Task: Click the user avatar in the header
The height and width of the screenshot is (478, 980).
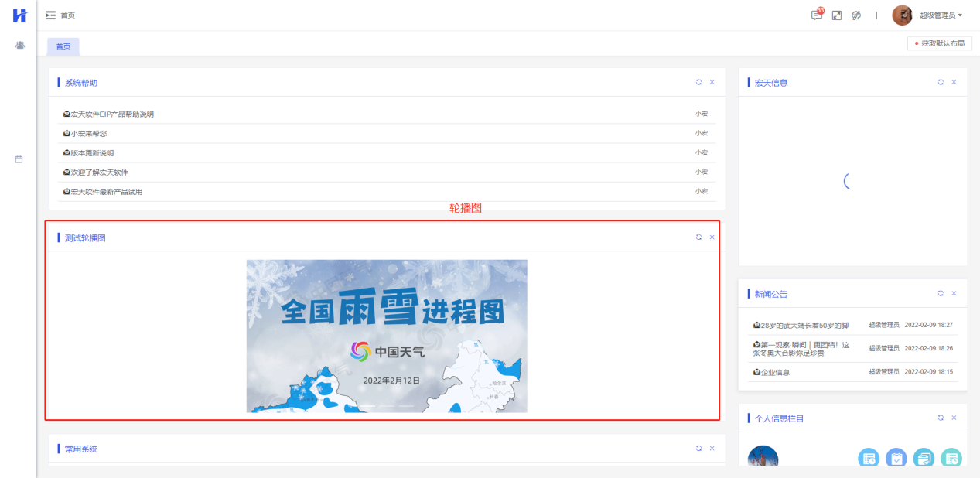Action: [902, 15]
